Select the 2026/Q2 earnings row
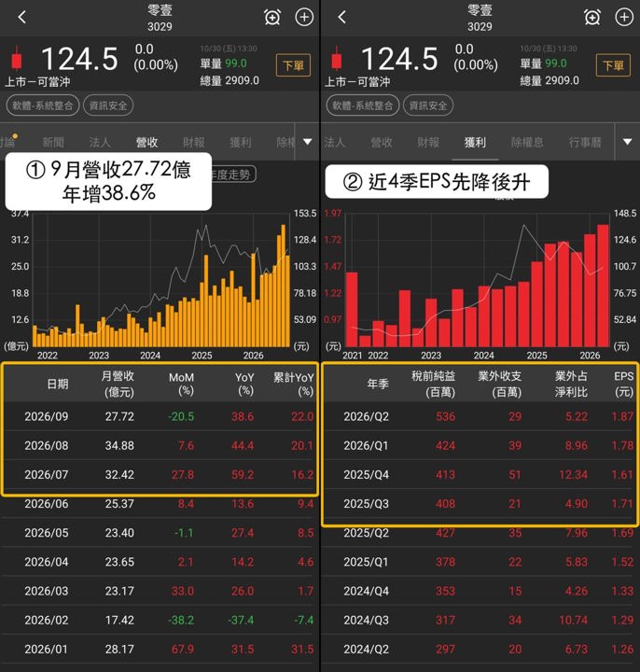Image resolution: width=640 pixels, height=672 pixels. 480,416
